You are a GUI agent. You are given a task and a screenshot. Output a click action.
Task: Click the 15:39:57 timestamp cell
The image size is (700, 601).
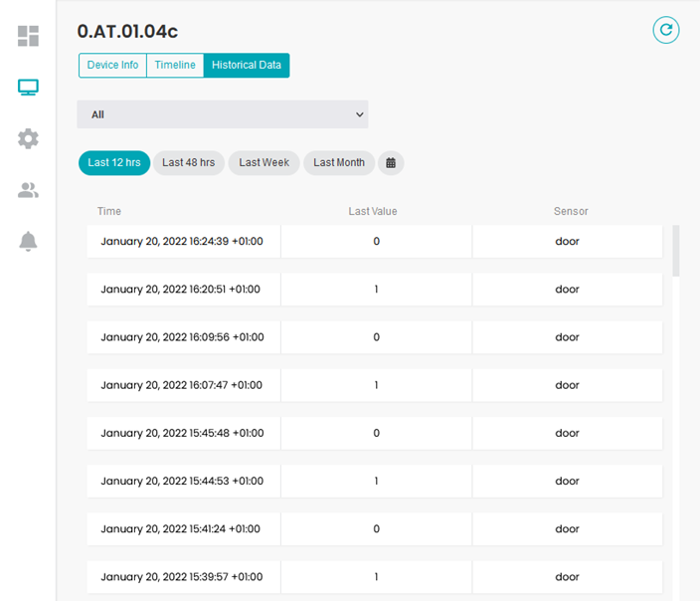[x=184, y=577]
